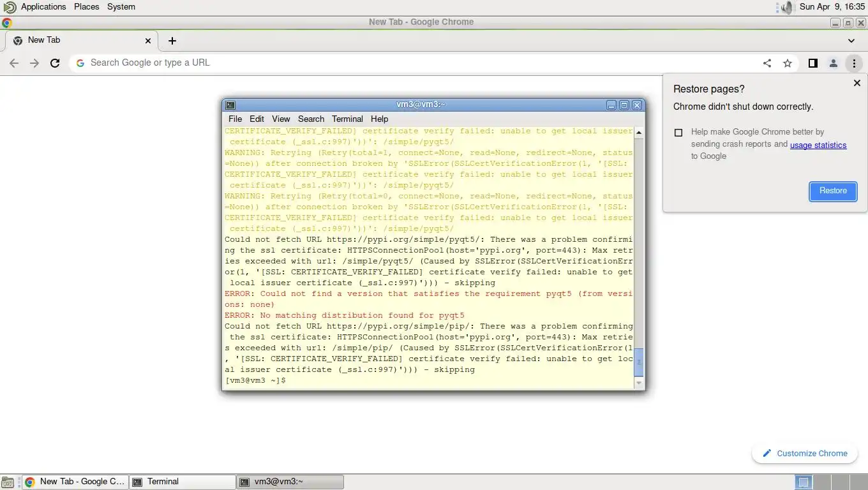The image size is (868, 490).
Task: Open the clock showing Sun Apr 9, 16:35
Action: [x=832, y=7]
